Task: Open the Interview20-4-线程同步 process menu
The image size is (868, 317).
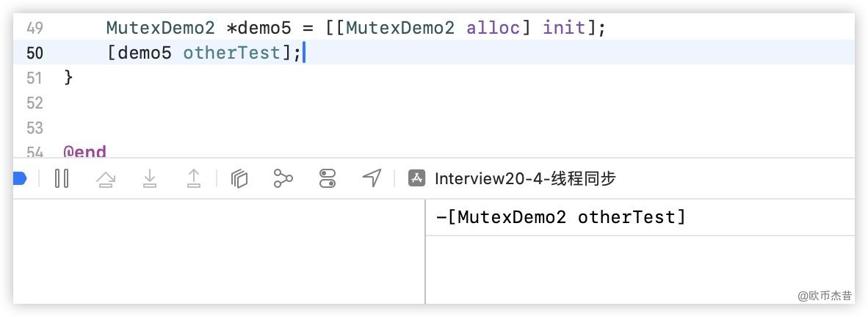Action: point(524,178)
